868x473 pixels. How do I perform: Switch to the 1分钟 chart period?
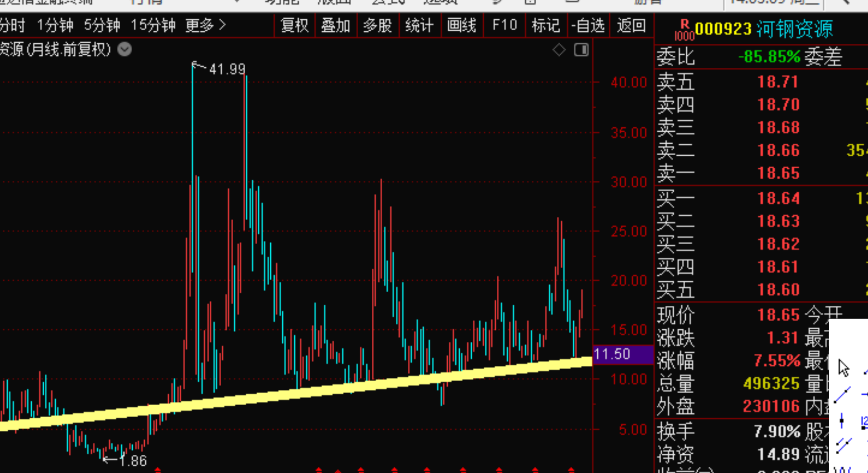coord(55,25)
